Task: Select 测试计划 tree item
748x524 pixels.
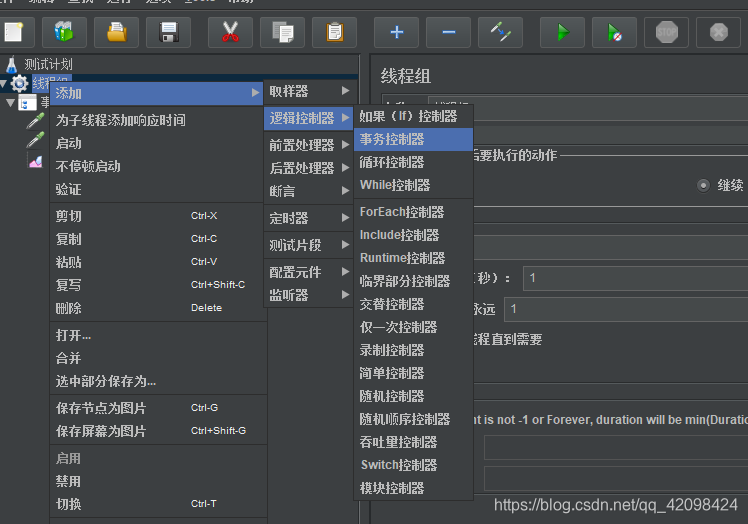Action: click(48, 64)
